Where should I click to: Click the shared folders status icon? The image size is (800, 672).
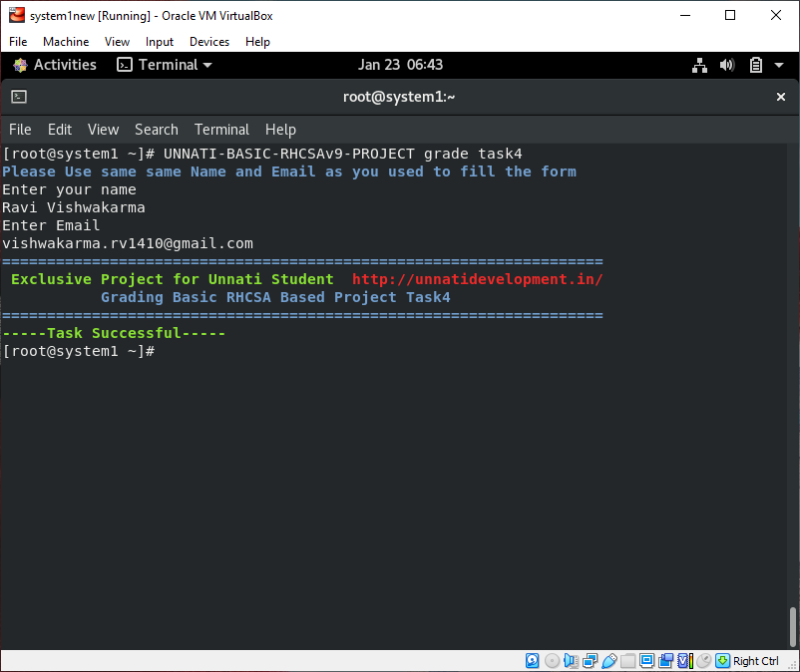click(x=628, y=661)
